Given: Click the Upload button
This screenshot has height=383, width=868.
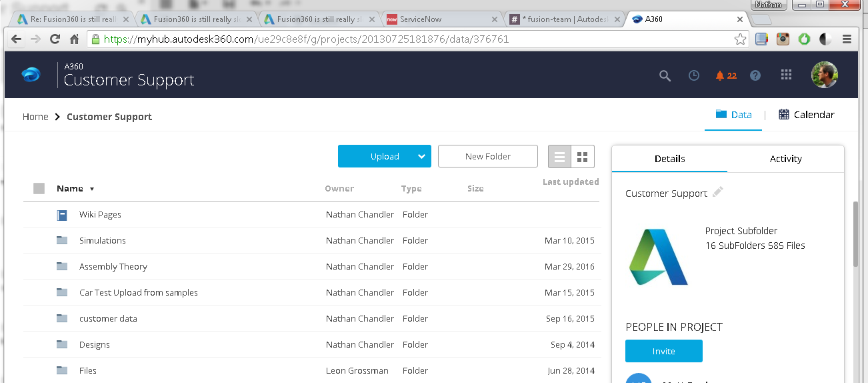Looking at the screenshot, I should [x=385, y=156].
